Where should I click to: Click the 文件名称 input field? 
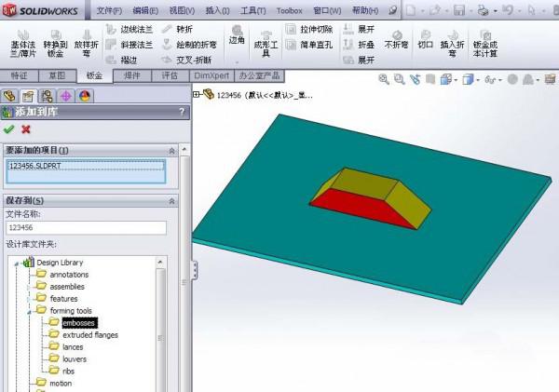[x=86, y=228]
